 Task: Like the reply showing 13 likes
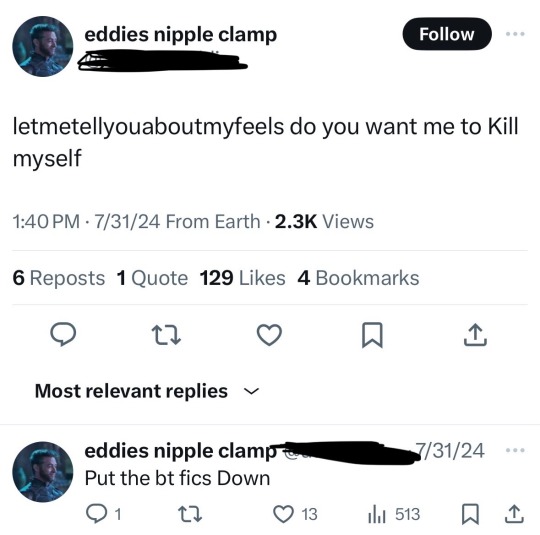tap(295, 514)
